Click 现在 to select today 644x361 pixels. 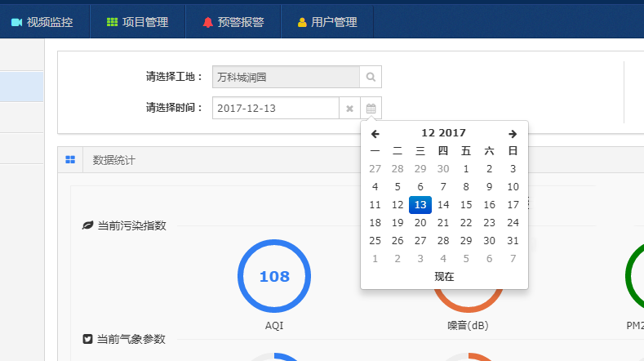pyautogui.click(x=444, y=277)
